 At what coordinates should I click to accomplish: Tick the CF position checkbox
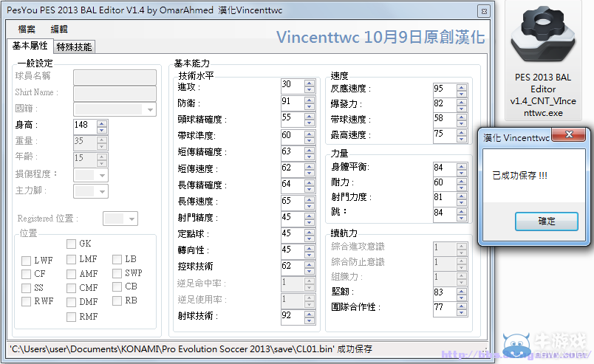pos(26,274)
